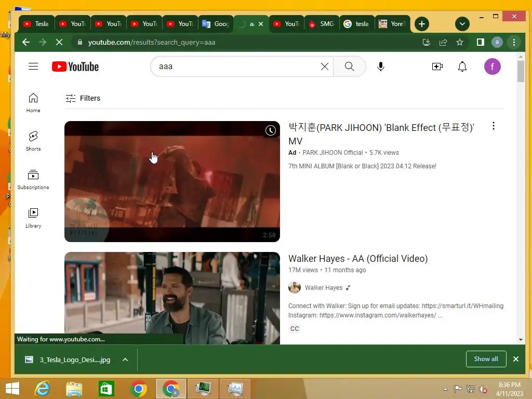
Task: Visit the Walker Hayes channel name
Action: [x=324, y=288]
